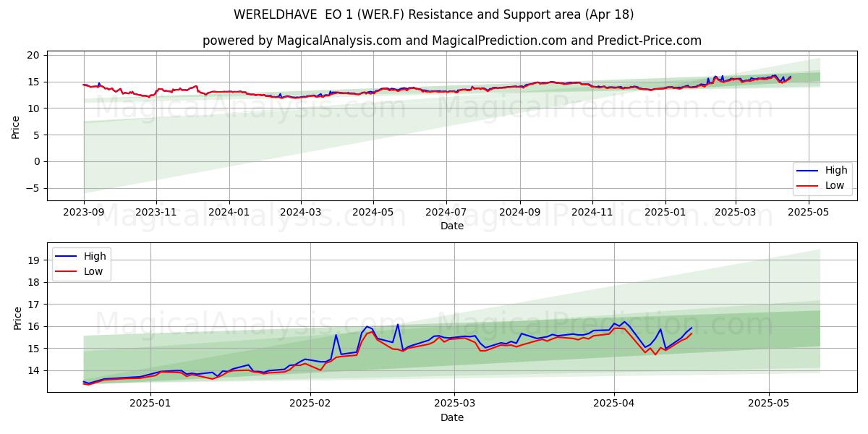Click the '2024-05' x-axis label
Image resolution: width=868 pixels, height=434 pixels.
pos(373,213)
